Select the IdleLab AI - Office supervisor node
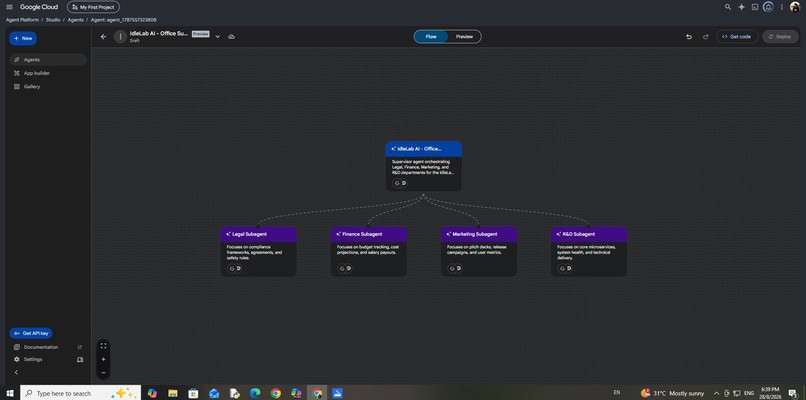The height and width of the screenshot is (400, 806). [x=424, y=166]
